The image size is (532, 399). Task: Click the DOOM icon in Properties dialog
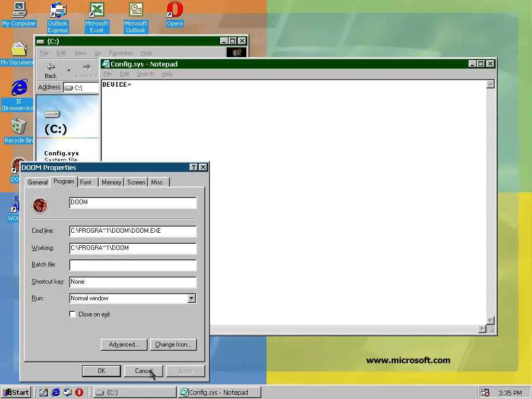[x=40, y=205]
